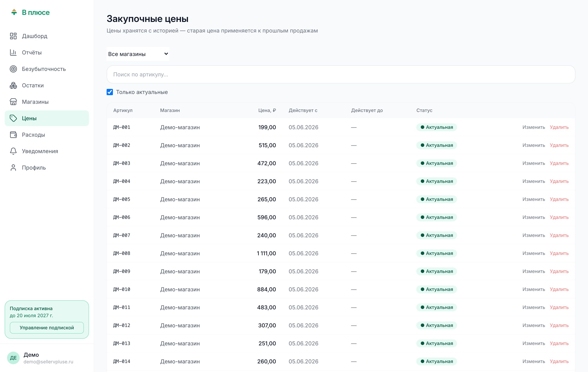588x372 pixels.
Task: Click the Цена, ₽ column header
Action: pyautogui.click(x=267, y=110)
